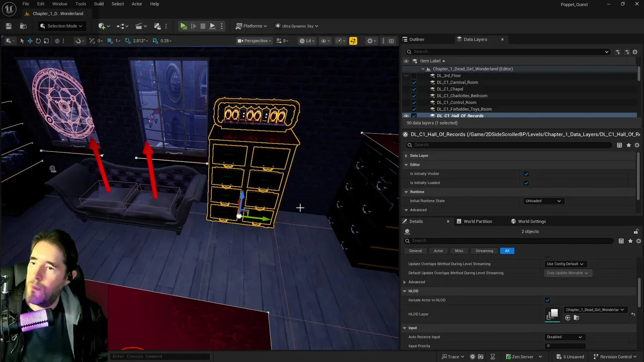The image size is (644, 362).
Task: Open the content browser folder-search icon
Action: [x=23, y=26]
